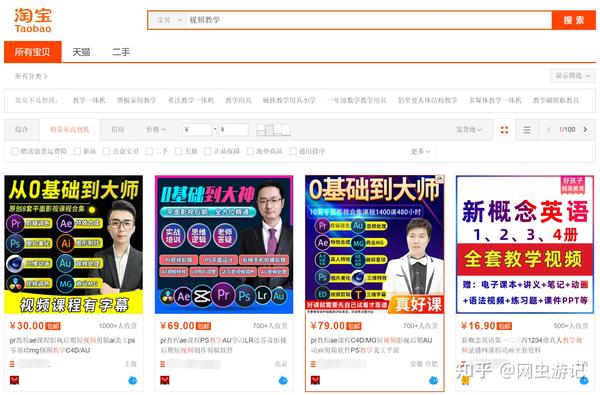The height and width of the screenshot is (395, 600).
Task: Click price ¥79.00
Action: click(x=328, y=326)
